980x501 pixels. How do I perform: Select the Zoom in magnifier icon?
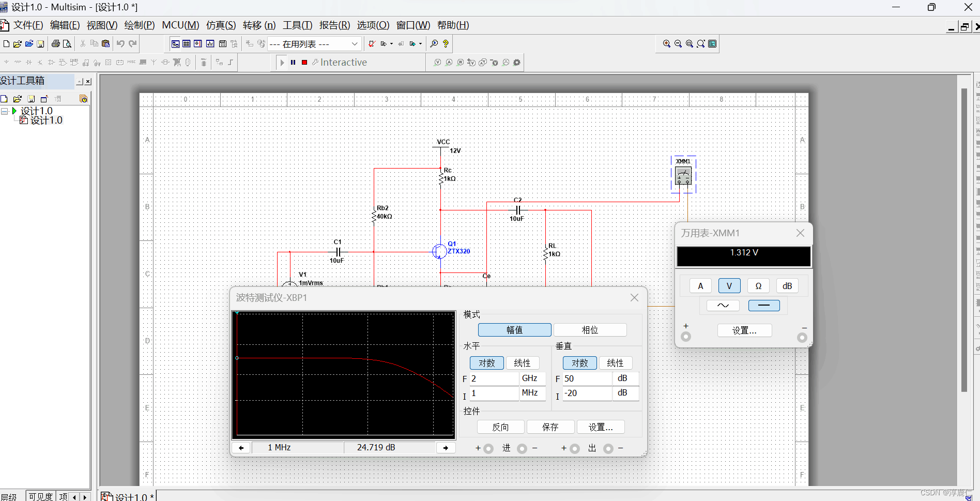[x=666, y=43]
